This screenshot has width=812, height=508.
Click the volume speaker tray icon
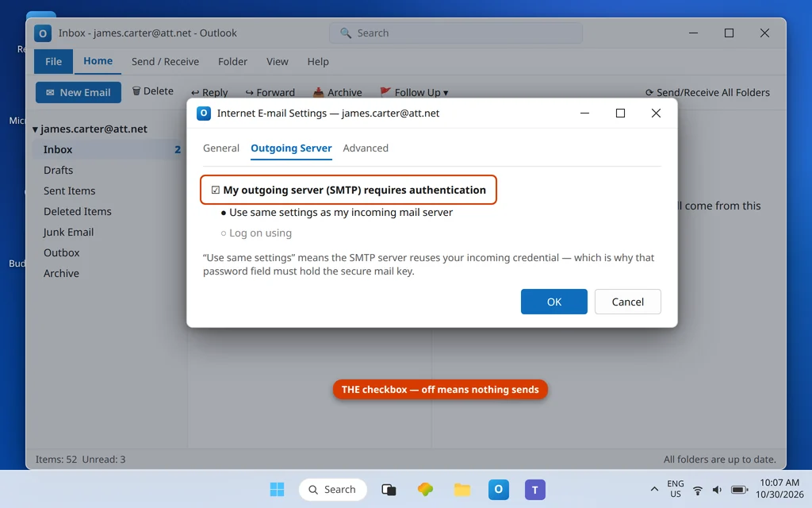717,490
